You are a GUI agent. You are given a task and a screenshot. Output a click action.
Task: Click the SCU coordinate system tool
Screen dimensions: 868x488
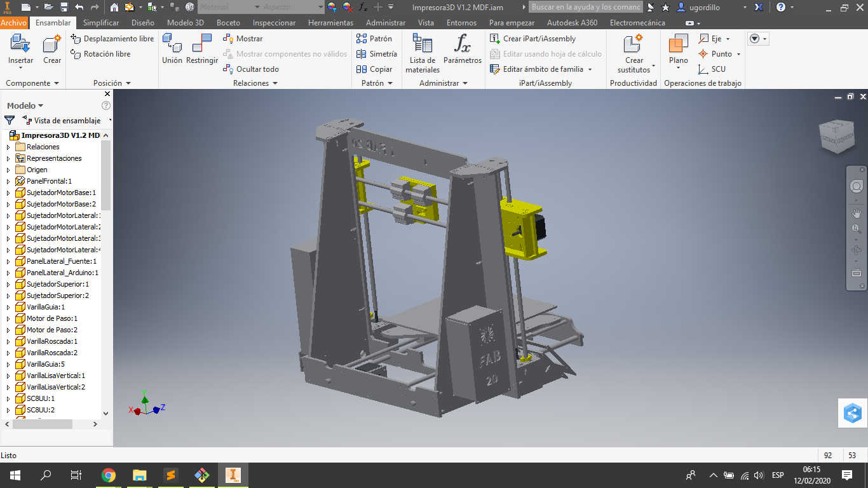tap(712, 69)
